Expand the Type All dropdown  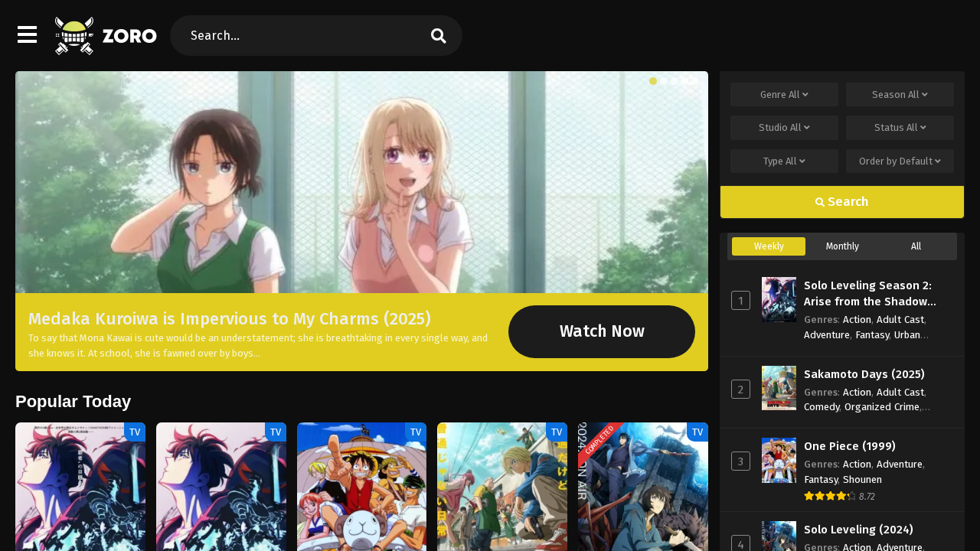(784, 161)
